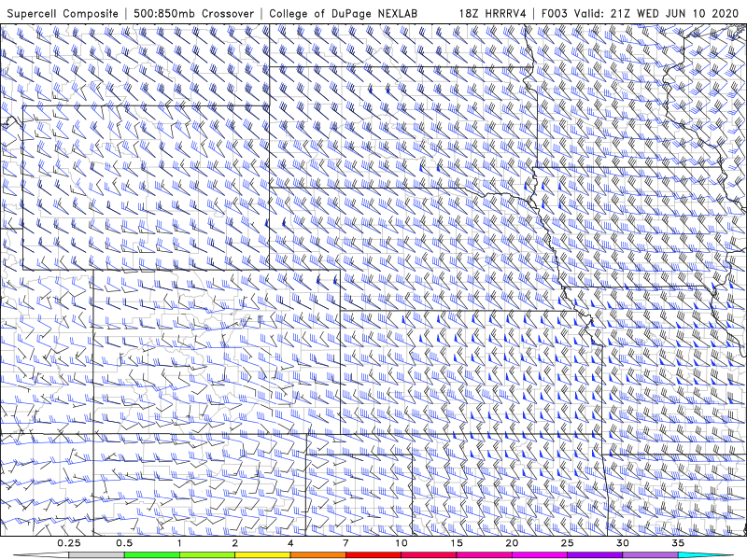Click the "18Z HRRRV4" model run text

(493, 13)
